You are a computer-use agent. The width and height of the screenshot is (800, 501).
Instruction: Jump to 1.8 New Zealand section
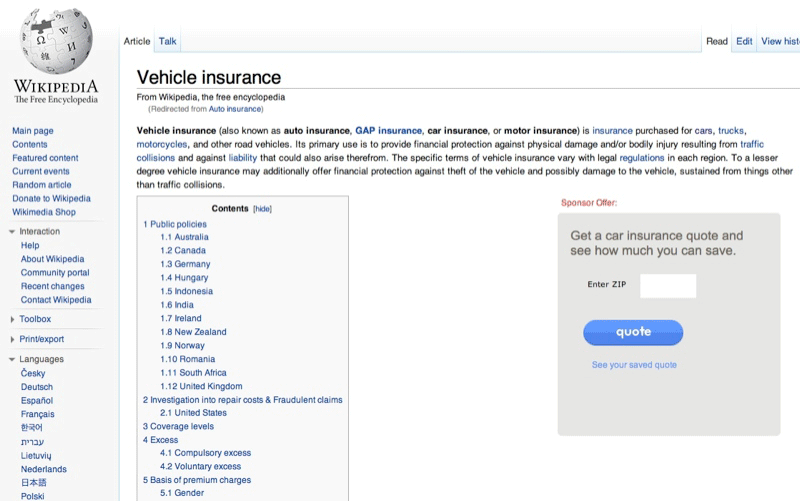(193, 332)
